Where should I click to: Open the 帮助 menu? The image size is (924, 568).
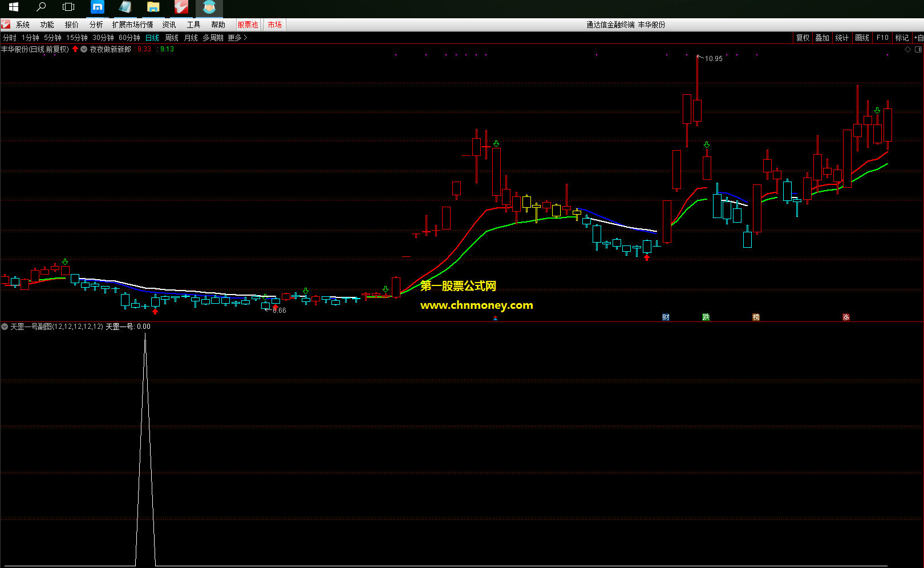pos(218,25)
